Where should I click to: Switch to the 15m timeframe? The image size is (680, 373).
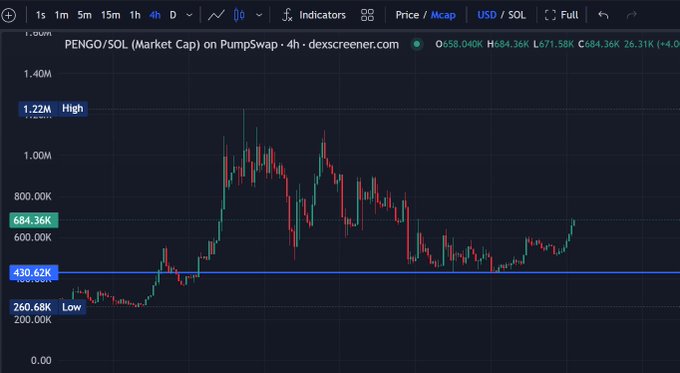coord(111,15)
